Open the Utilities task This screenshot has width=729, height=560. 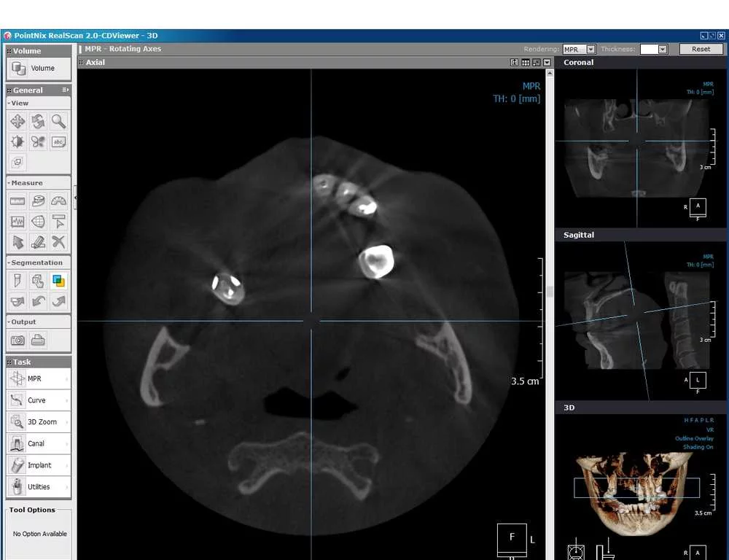(39, 486)
